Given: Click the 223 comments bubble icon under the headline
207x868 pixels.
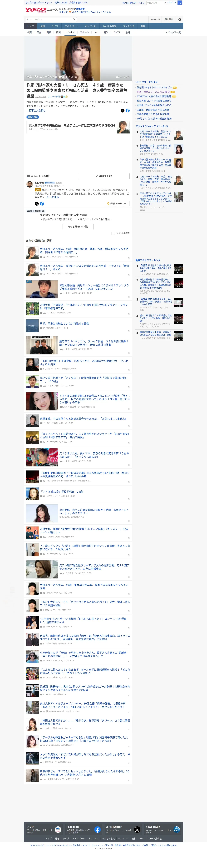Looking at the screenshot, I should (x=49, y=96).
